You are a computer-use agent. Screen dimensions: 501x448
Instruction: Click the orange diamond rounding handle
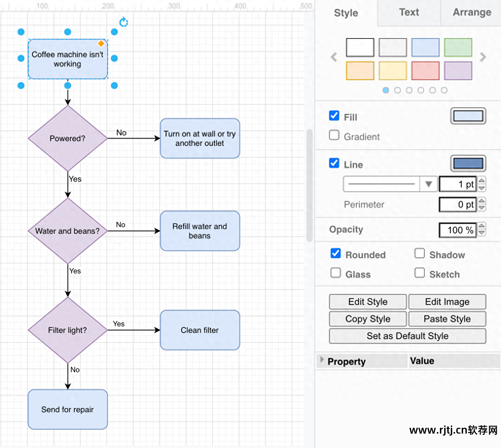[101, 44]
